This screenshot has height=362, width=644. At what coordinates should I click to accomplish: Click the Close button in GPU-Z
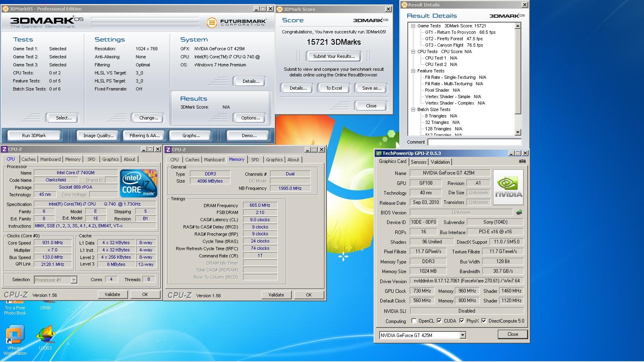(513, 334)
